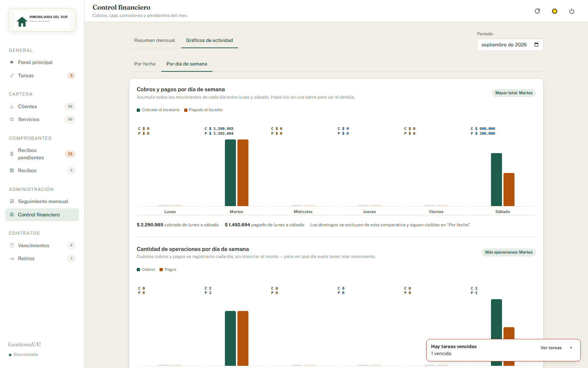Switch to the Por fecha sub-tab
The height and width of the screenshot is (368, 588).
145,64
